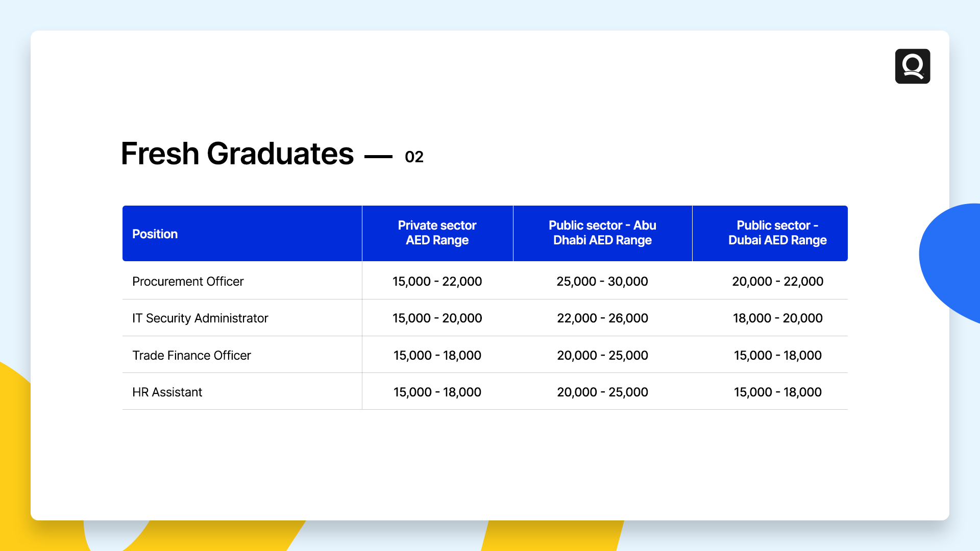Click IT Security Dubai 18,000 - 20,000
Image resolution: width=980 pixels, height=551 pixels.
coord(777,318)
